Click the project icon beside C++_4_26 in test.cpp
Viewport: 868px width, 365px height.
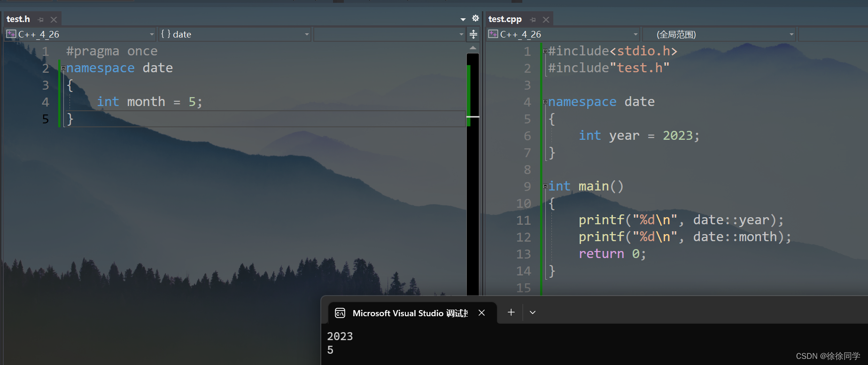(493, 34)
